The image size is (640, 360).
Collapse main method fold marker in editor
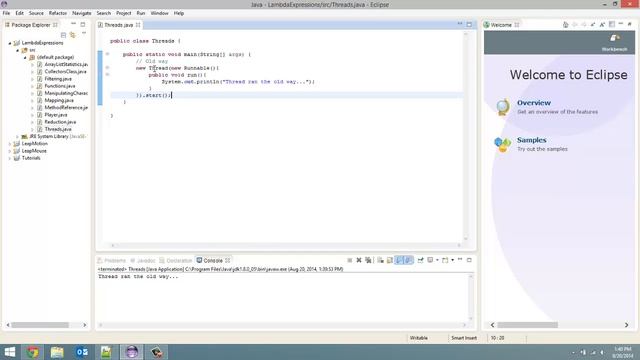click(107, 54)
